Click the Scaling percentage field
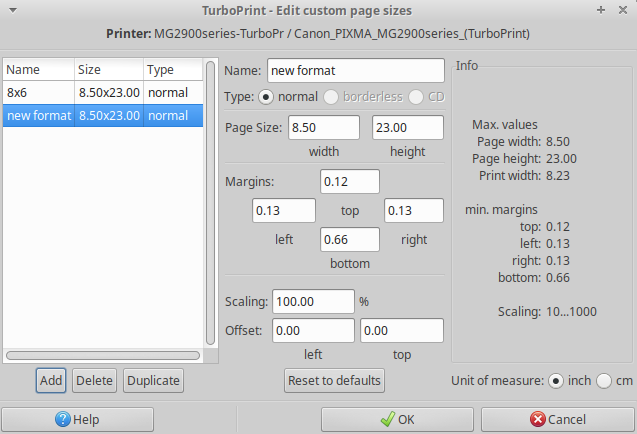Image resolution: width=637 pixels, height=434 pixels. 312,301
